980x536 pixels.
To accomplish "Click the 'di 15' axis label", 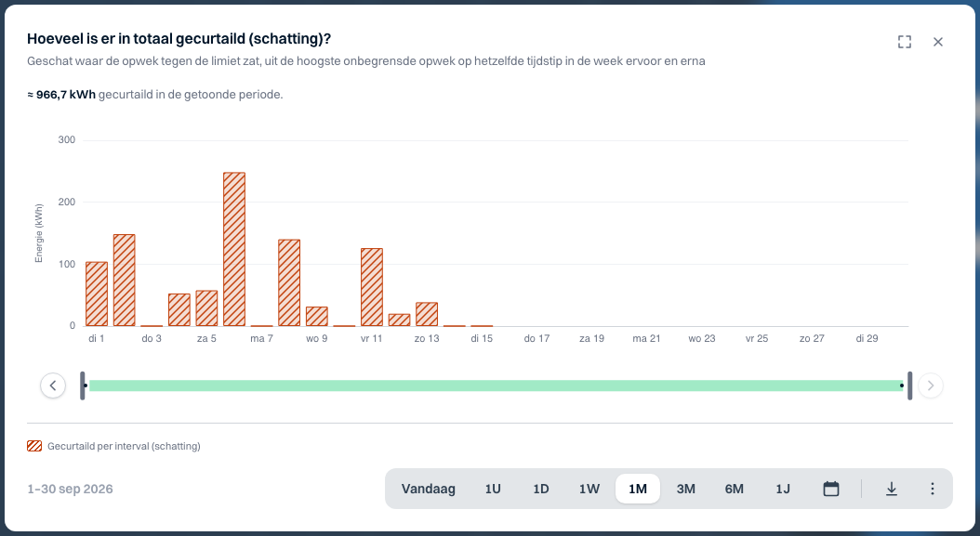I will (482, 338).
